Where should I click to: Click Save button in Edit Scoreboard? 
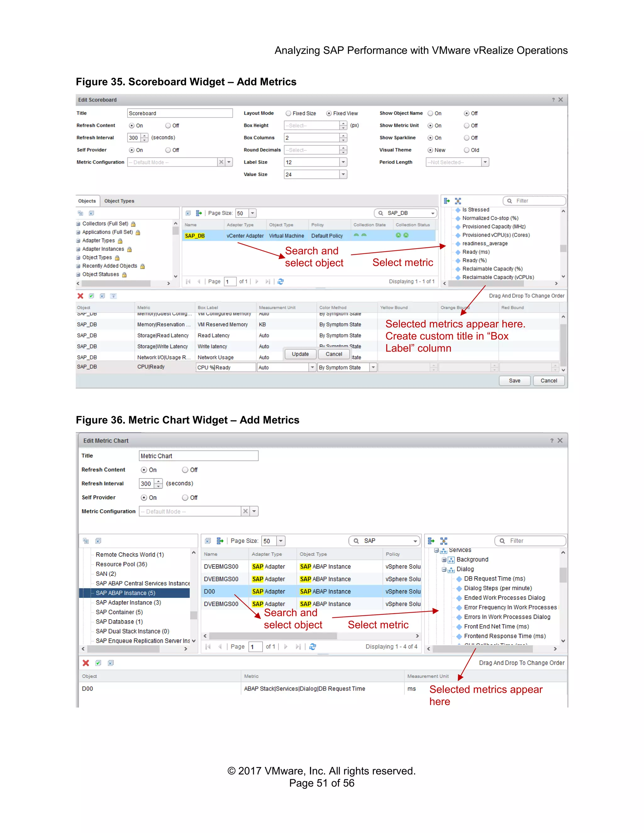(x=515, y=381)
